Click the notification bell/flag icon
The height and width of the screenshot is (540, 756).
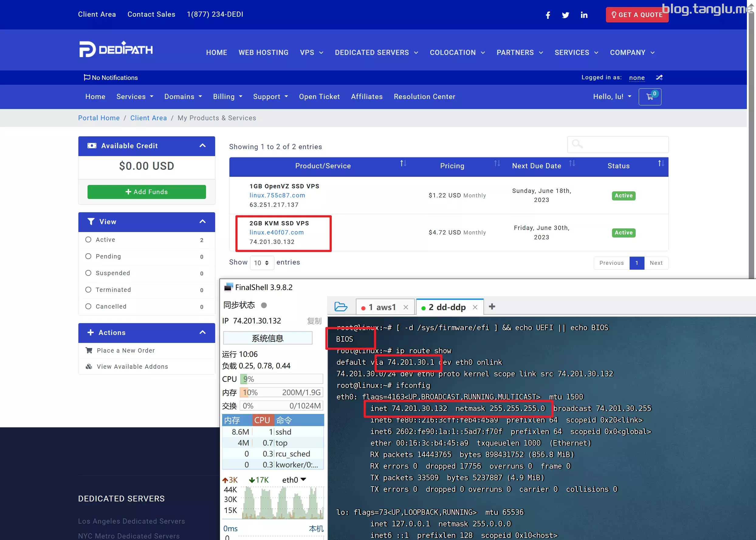tap(87, 77)
